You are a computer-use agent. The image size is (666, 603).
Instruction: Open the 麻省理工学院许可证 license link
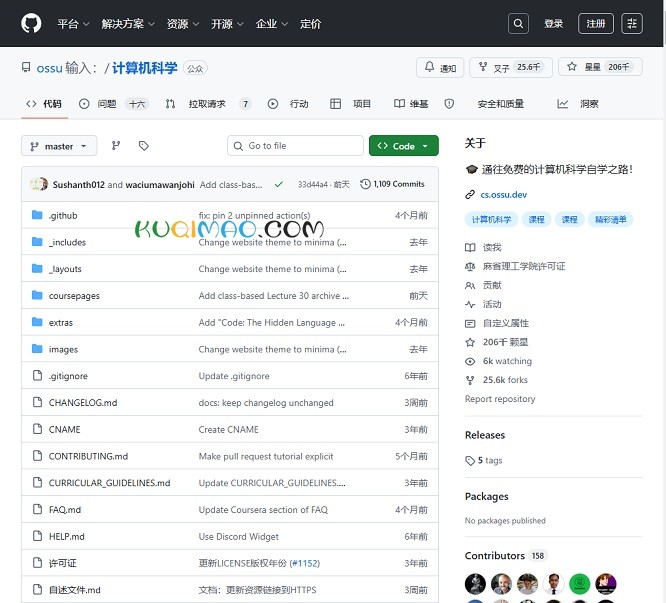[x=524, y=266]
